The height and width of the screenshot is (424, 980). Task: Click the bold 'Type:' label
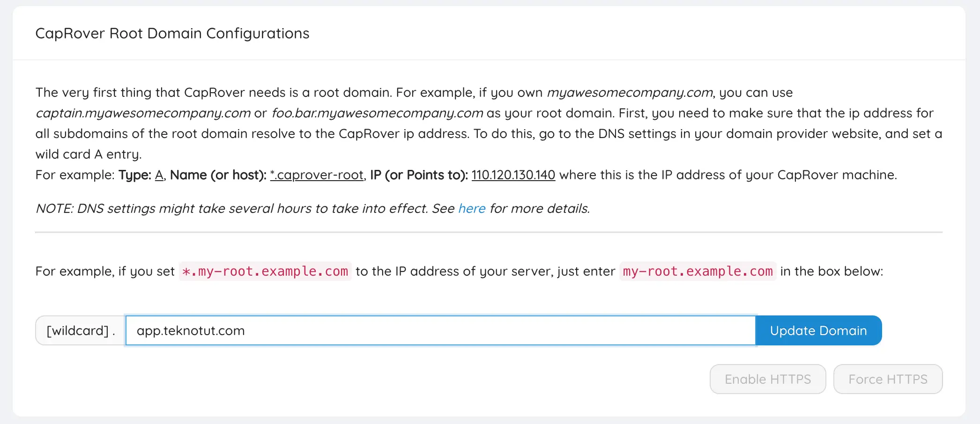(134, 175)
